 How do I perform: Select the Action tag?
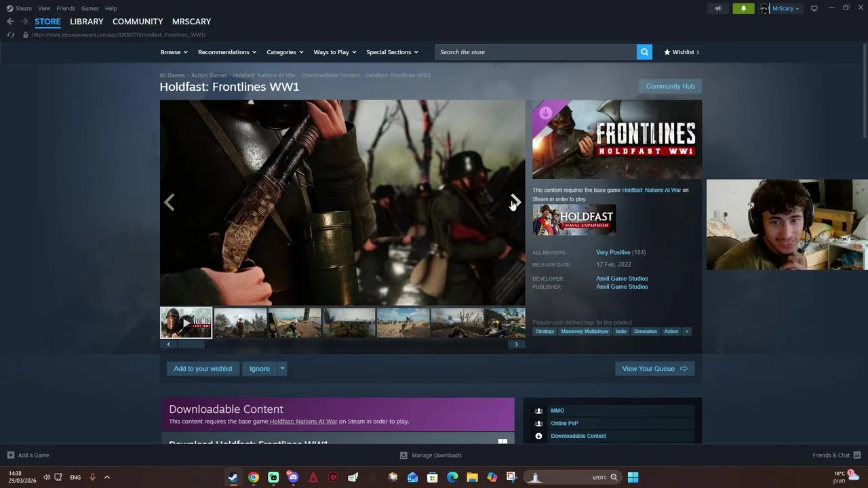tap(671, 331)
